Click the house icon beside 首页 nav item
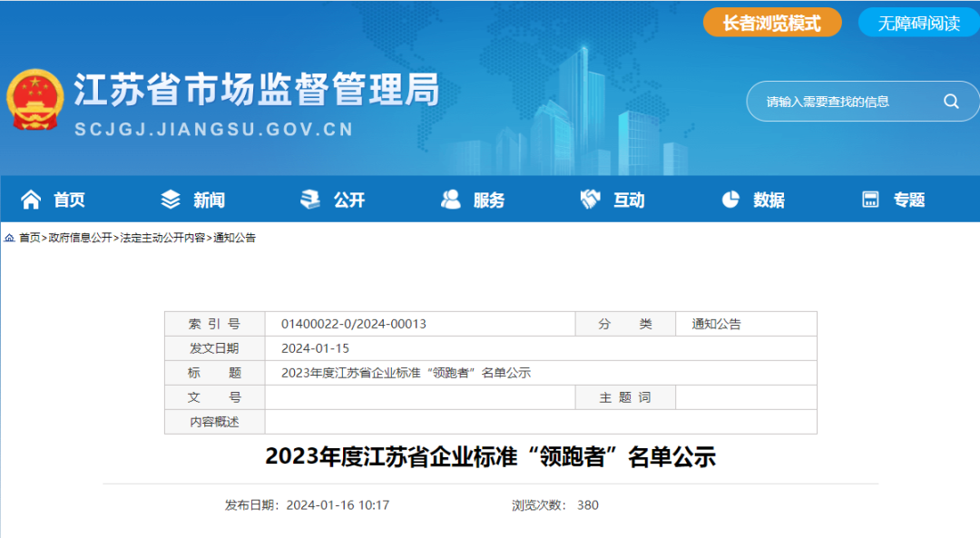 point(31,200)
